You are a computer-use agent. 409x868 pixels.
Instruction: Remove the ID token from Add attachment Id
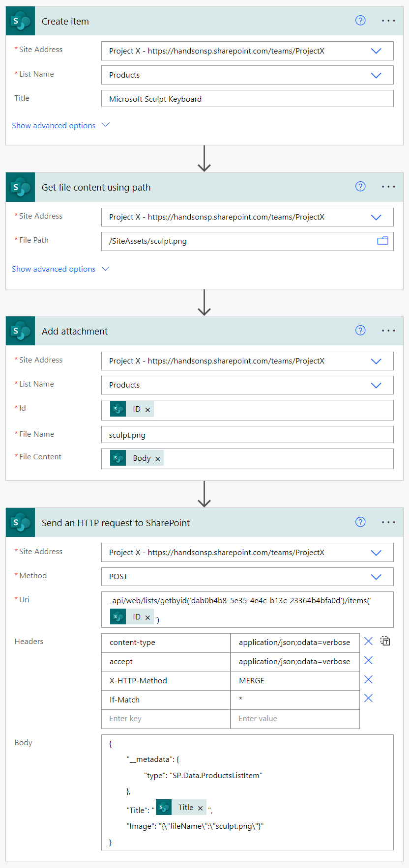click(147, 410)
